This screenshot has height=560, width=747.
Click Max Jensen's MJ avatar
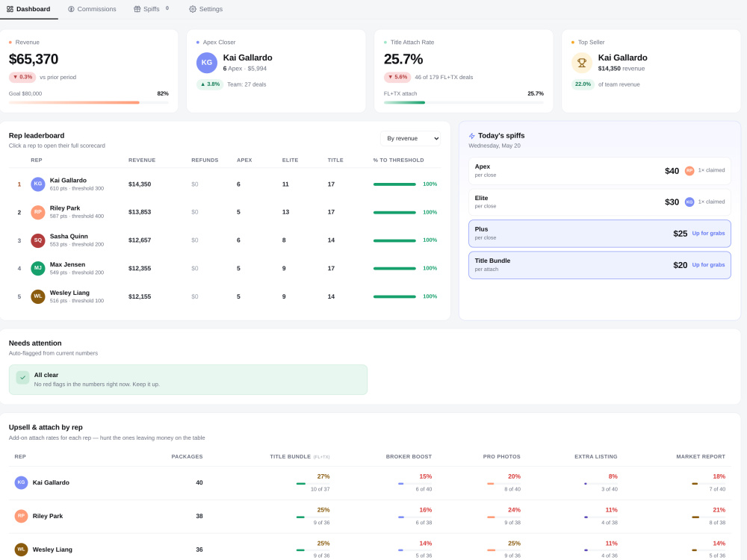37,269
